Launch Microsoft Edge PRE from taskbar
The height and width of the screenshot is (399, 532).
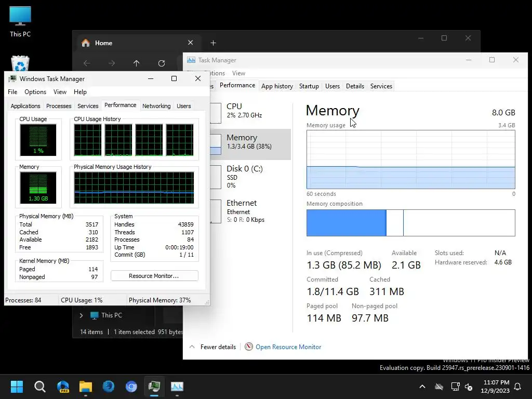(63, 386)
